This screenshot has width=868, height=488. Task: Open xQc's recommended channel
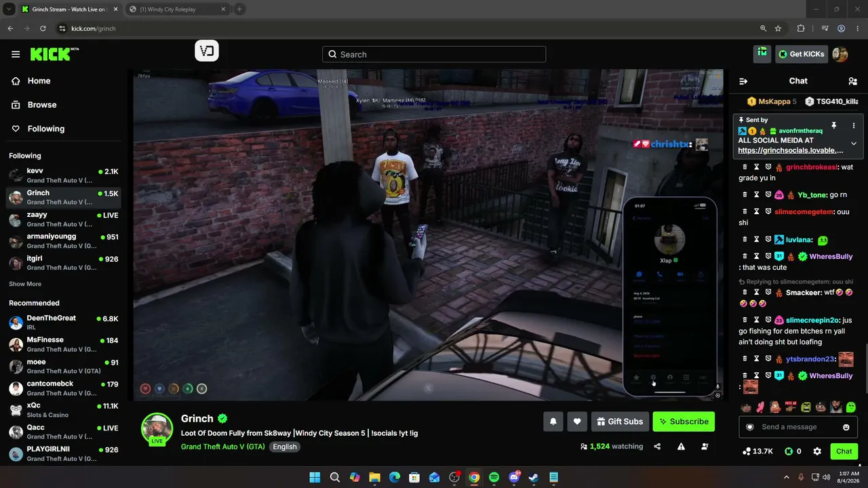tap(64, 410)
